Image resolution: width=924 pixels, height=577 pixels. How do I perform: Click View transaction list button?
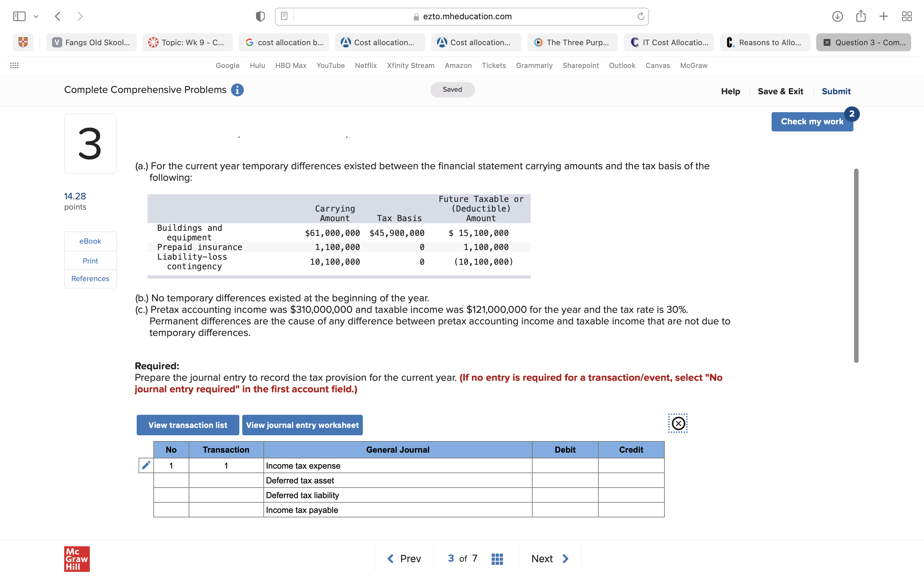[x=187, y=425]
